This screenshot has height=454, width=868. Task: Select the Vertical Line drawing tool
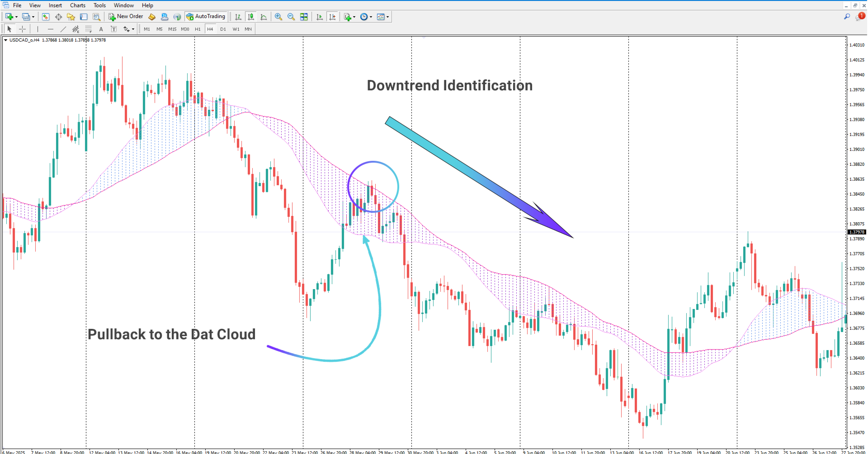37,29
